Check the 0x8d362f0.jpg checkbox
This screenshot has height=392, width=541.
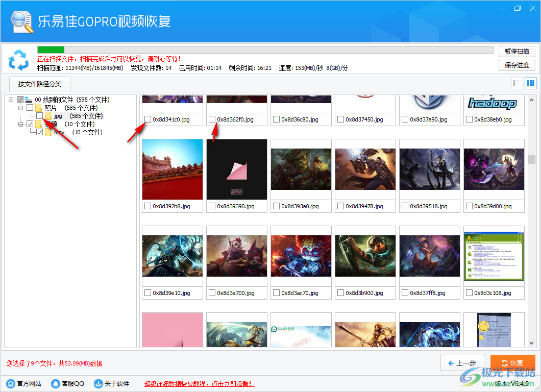click(x=212, y=119)
